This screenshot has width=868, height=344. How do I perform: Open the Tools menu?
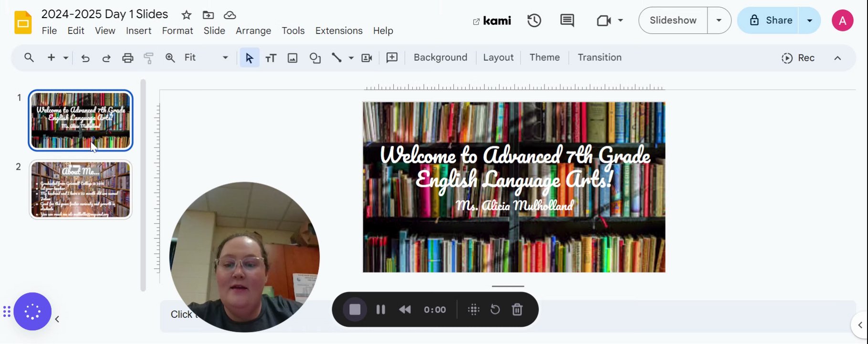[x=293, y=31]
